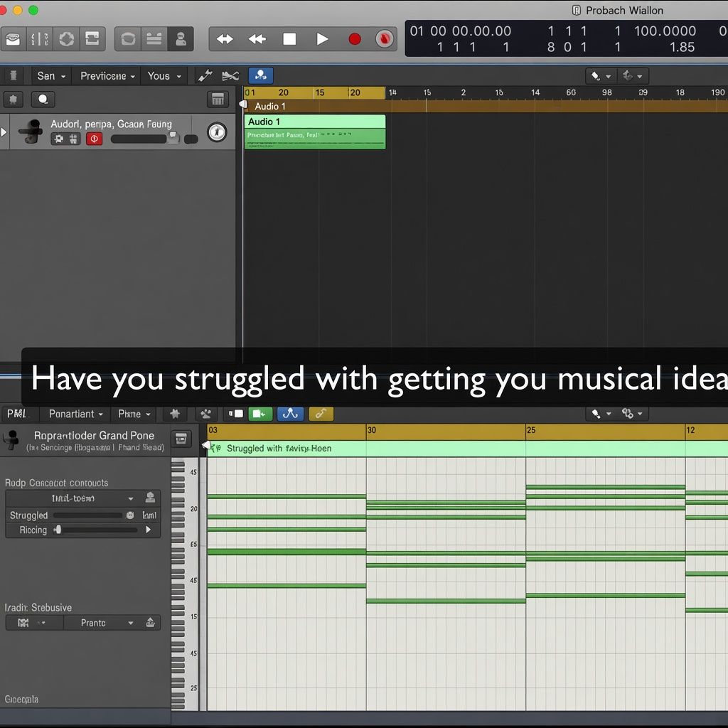
Task: Click the play arrow at end of Riccing row
Action: [x=149, y=530]
